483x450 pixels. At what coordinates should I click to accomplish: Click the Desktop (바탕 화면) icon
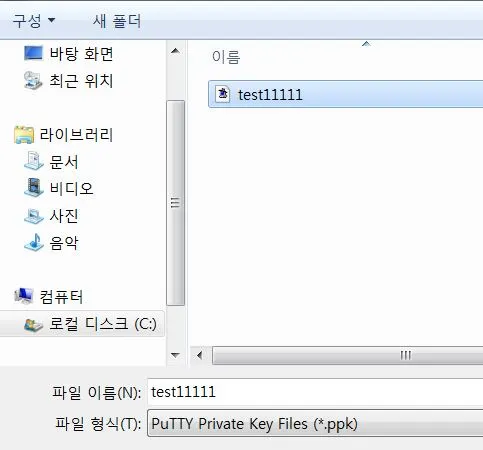point(33,53)
